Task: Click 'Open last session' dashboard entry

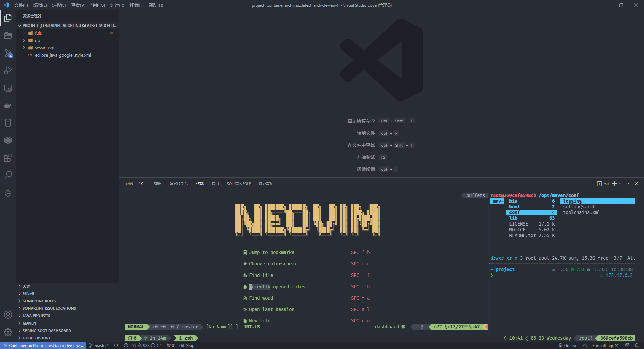Action: coord(272,309)
